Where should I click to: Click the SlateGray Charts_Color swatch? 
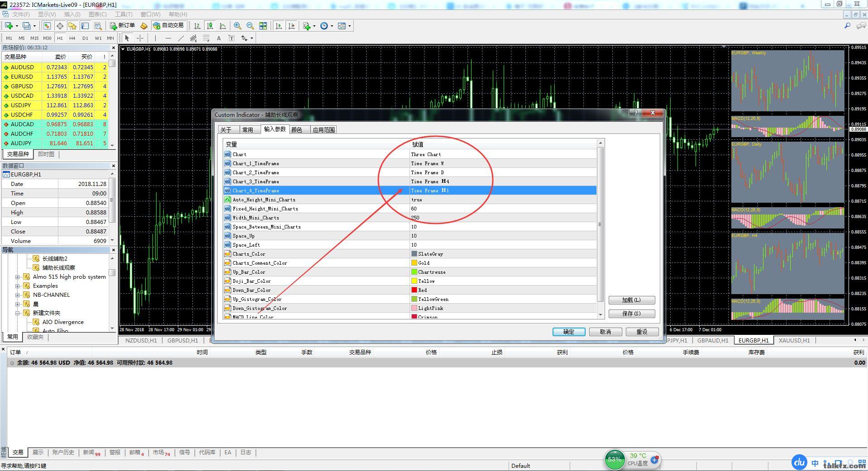point(414,254)
